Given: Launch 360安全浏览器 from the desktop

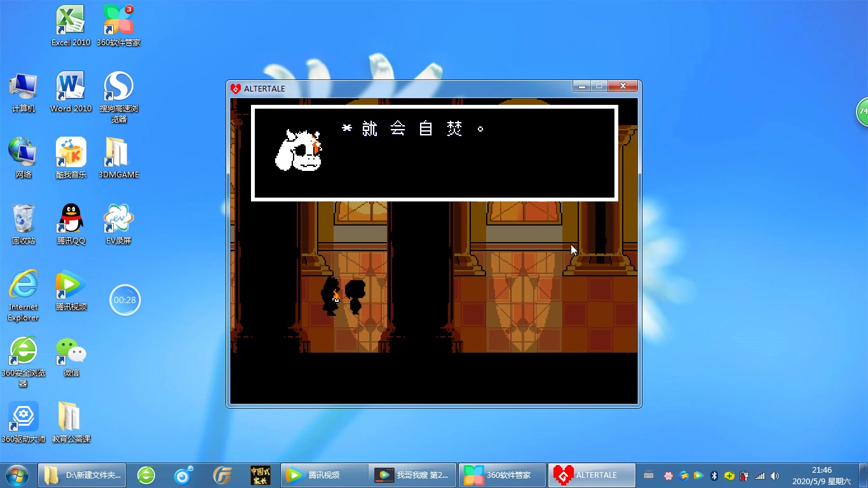Looking at the screenshot, I should tap(24, 362).
